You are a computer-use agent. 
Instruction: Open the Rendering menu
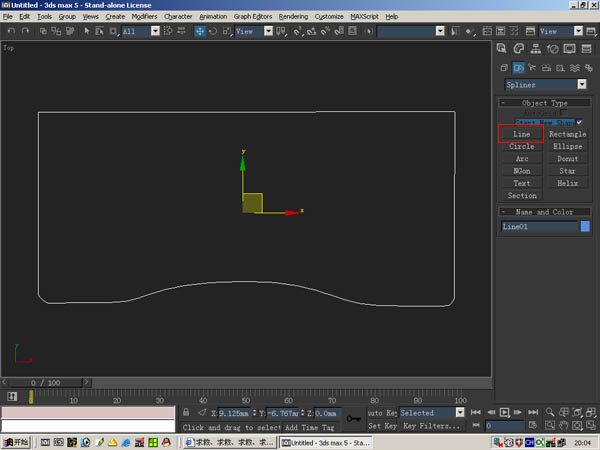(293, 16)
